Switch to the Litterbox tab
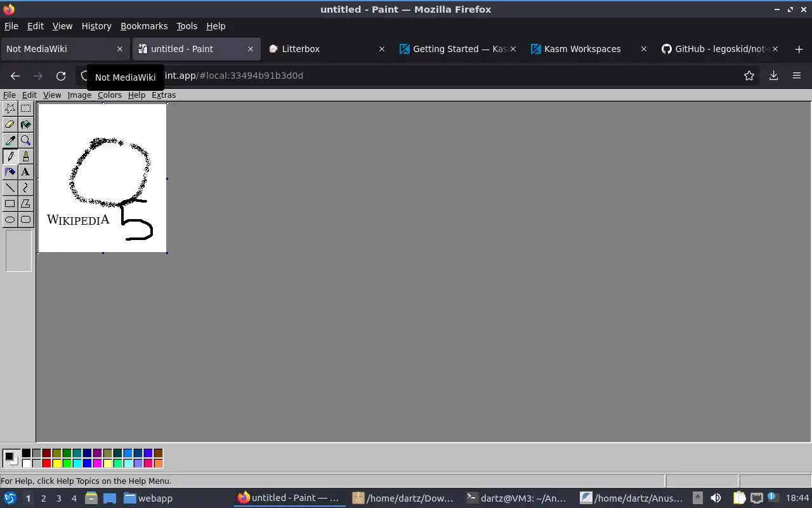 coord(326,49)
